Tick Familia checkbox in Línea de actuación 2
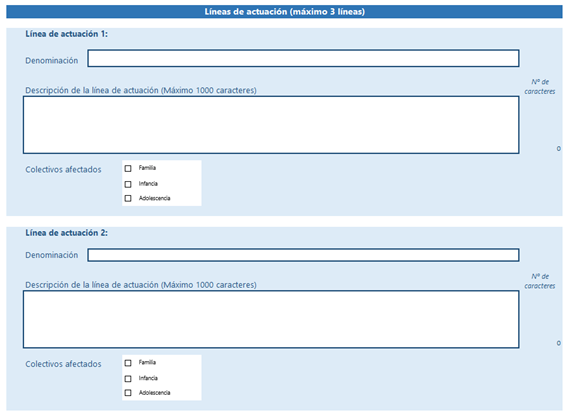This screenshot has width=567, height=415. (128, 363)
